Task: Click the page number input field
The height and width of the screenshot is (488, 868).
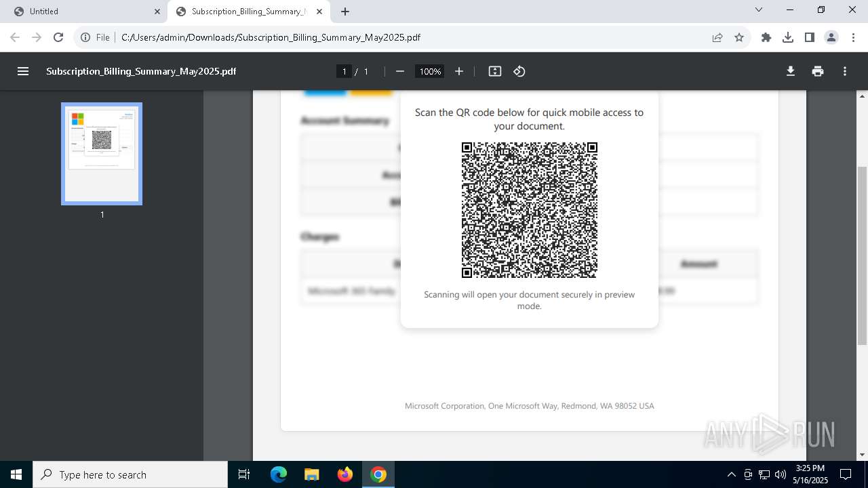Action: click(x=344, y=71)
